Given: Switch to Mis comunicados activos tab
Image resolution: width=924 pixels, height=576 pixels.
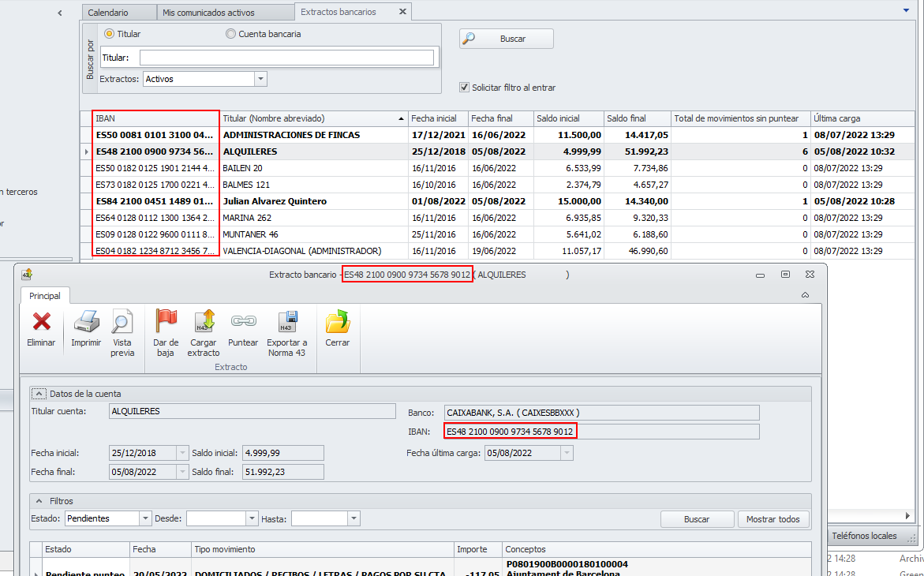Looking at the screenshot, I should 208,13.
